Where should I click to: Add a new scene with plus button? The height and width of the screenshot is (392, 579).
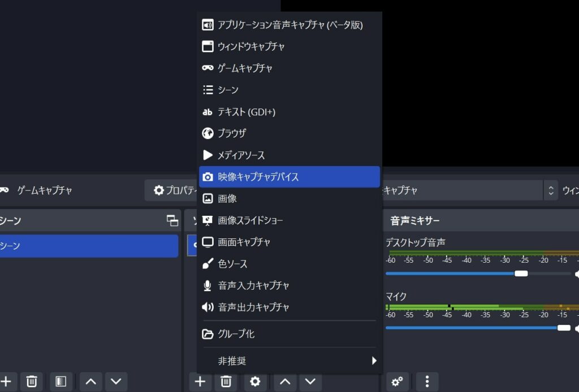click(6, 381)
